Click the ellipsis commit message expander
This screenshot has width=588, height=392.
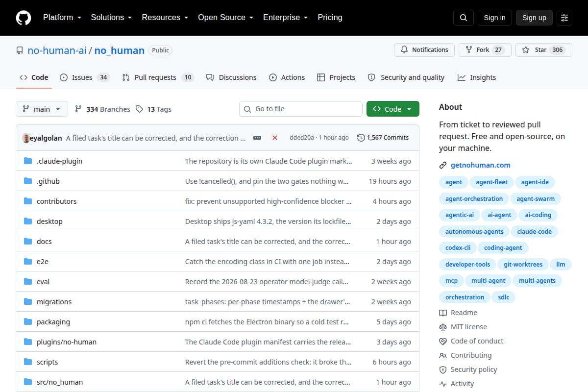click(x=257, y=138)
